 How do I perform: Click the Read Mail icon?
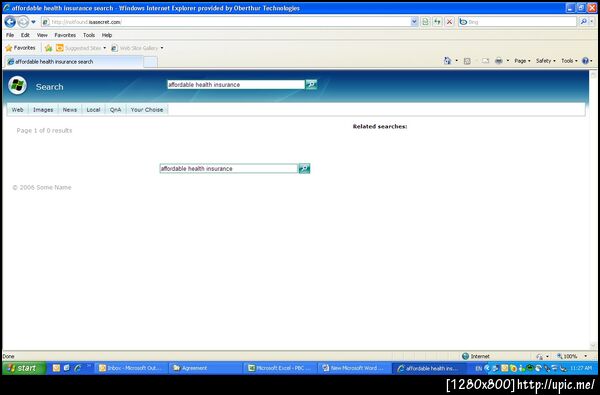point(485,61)
